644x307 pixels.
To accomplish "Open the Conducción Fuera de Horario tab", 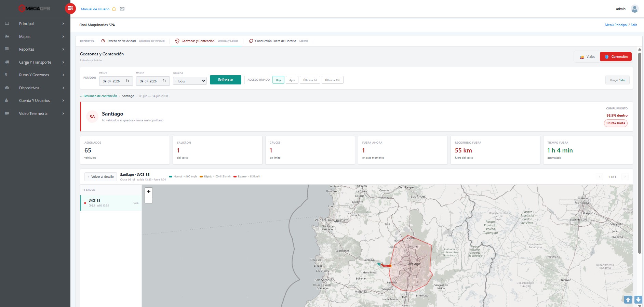I will click(x=278, y=41).
